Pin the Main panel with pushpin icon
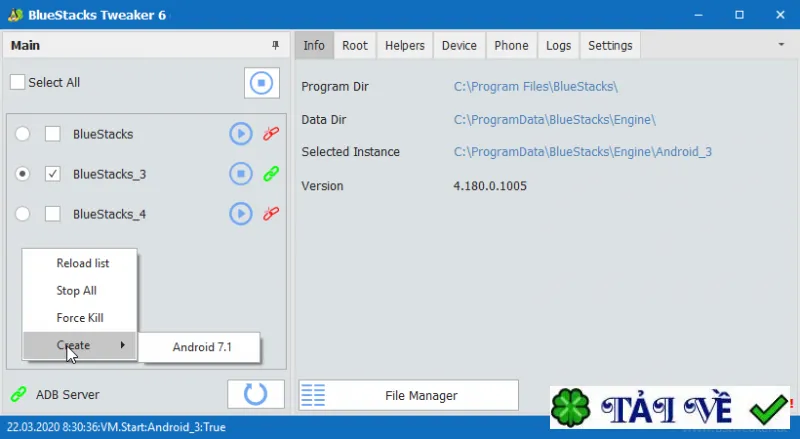800x439 pixels. [276, 45]
